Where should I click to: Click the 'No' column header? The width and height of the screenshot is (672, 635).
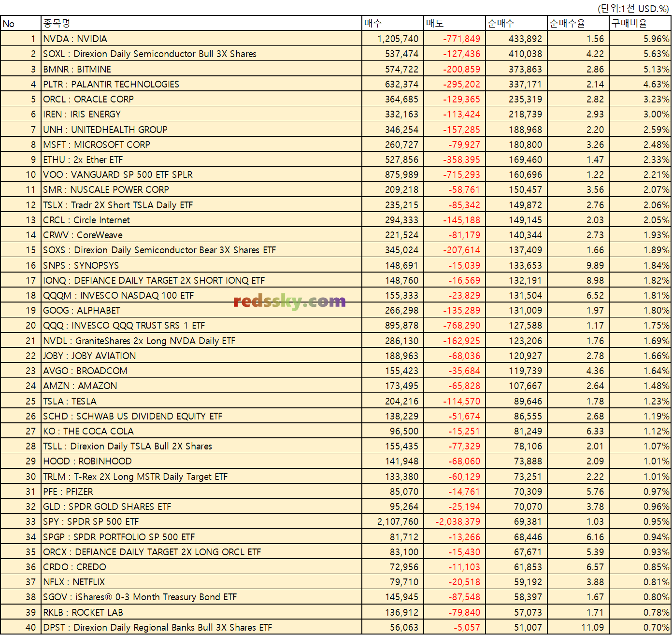[x=21, y=23]
